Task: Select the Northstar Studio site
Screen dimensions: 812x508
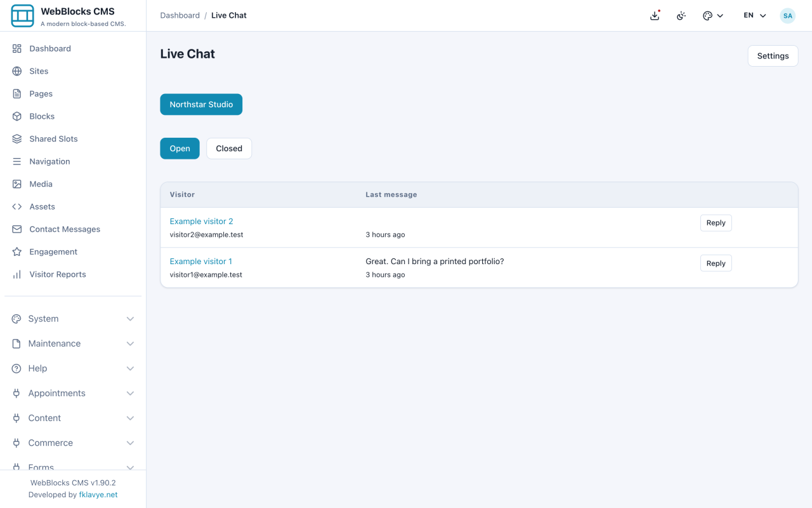Action: (201, 105)
